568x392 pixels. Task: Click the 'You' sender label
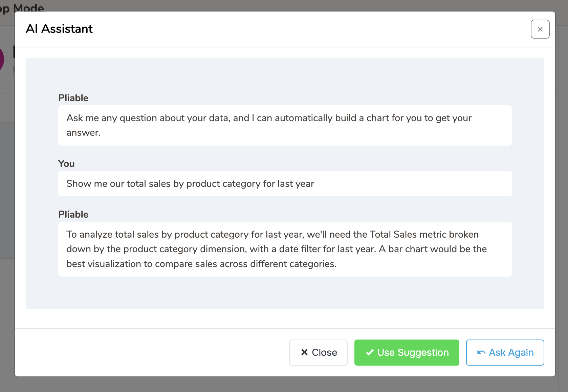pyautogui.click(x=66, y=164)
